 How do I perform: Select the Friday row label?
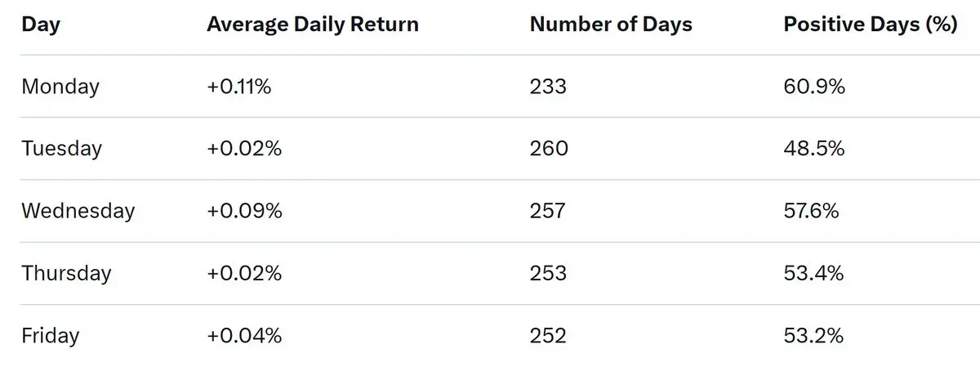(x=51, y=335)
